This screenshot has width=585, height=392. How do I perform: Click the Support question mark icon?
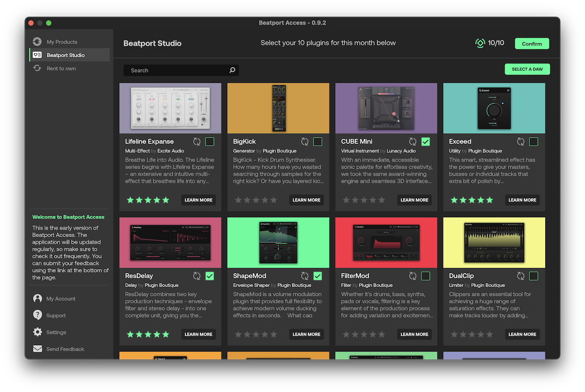click(37, 315)
